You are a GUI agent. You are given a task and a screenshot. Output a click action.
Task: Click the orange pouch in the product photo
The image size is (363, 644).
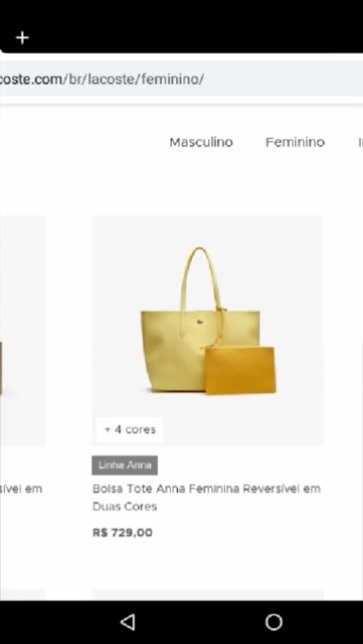240,370
